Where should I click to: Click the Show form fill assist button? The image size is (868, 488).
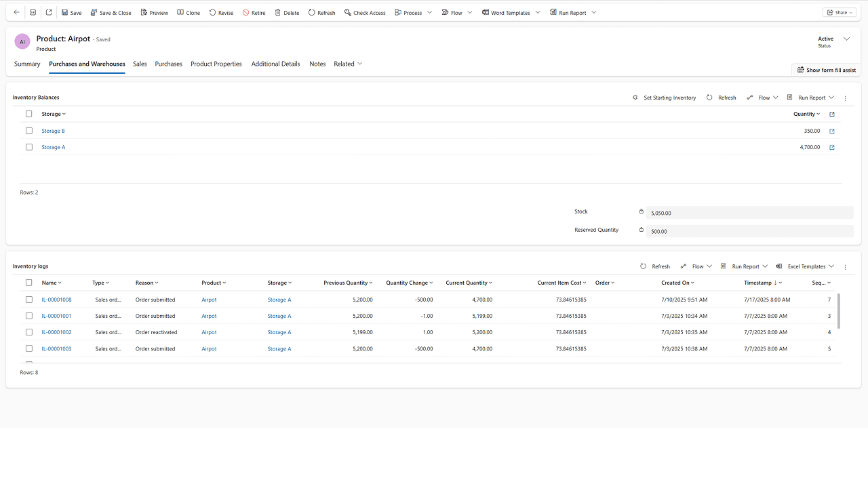point(826,69)
